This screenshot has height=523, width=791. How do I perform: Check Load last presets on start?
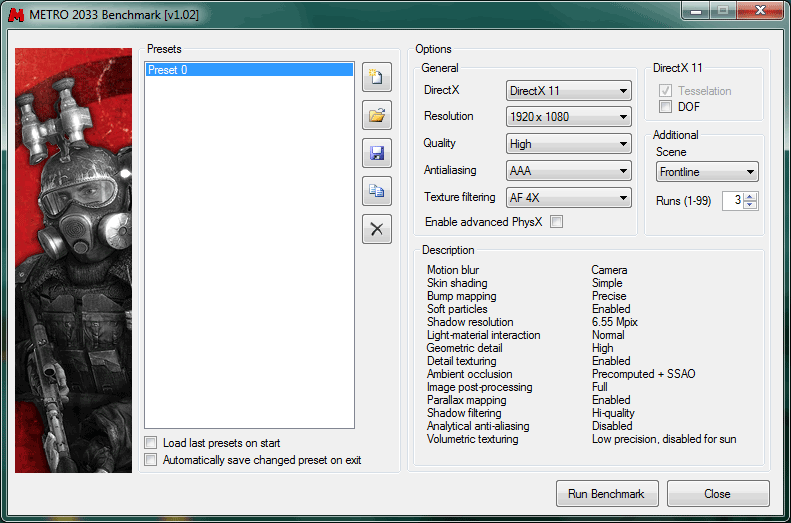click(151, 443)
